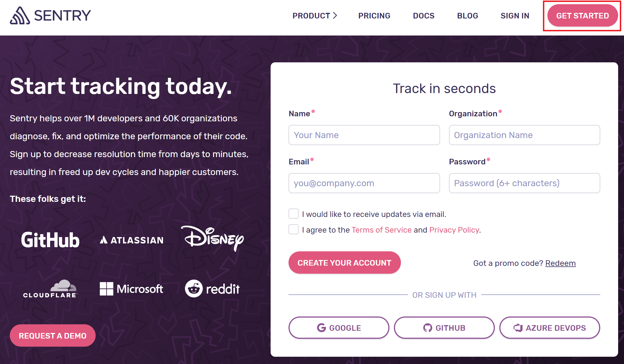Sign up with Azure DevOps

point(550,328)
